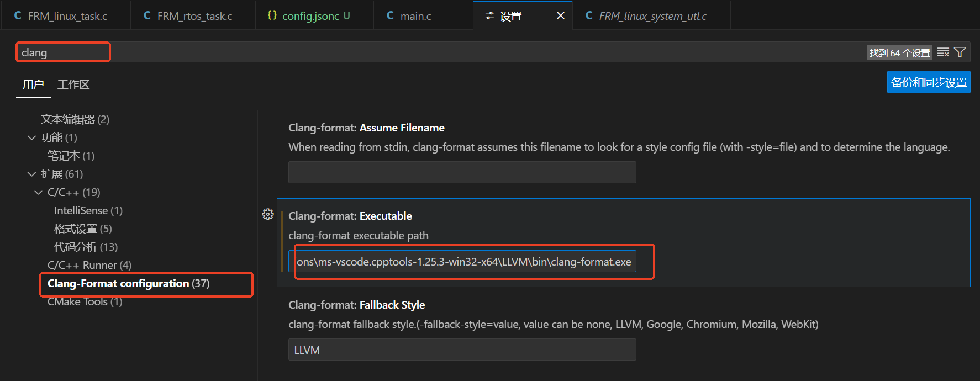Click the Assume Filename text field
Image resolution: width=980 pixels, height=381 pixels.
[x=462, y=172]
